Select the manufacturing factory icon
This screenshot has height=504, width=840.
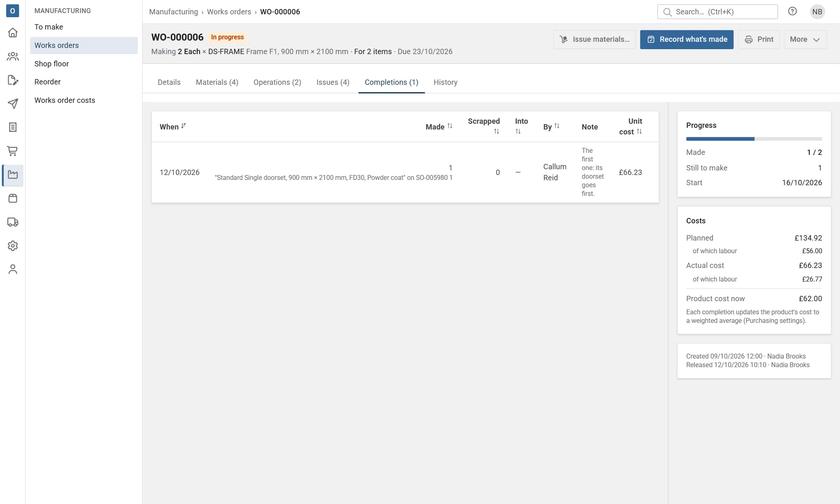13,175
